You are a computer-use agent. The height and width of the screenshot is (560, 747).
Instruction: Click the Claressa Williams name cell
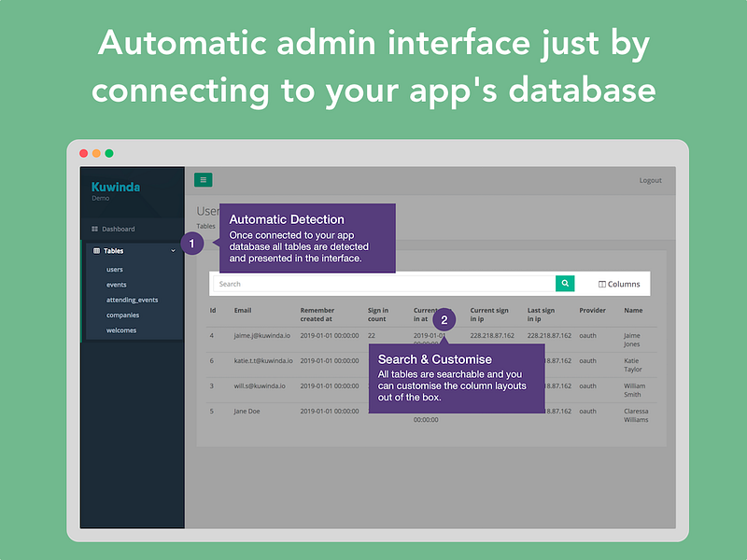[636, 415]
